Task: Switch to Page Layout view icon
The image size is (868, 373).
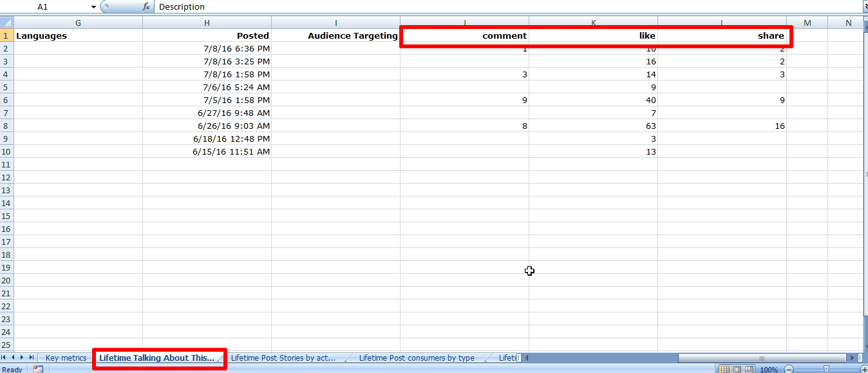Action: (x=737, y=370)
